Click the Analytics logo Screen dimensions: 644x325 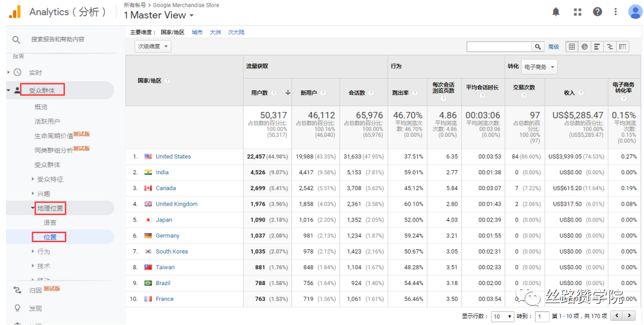click(x=15, y=12)
